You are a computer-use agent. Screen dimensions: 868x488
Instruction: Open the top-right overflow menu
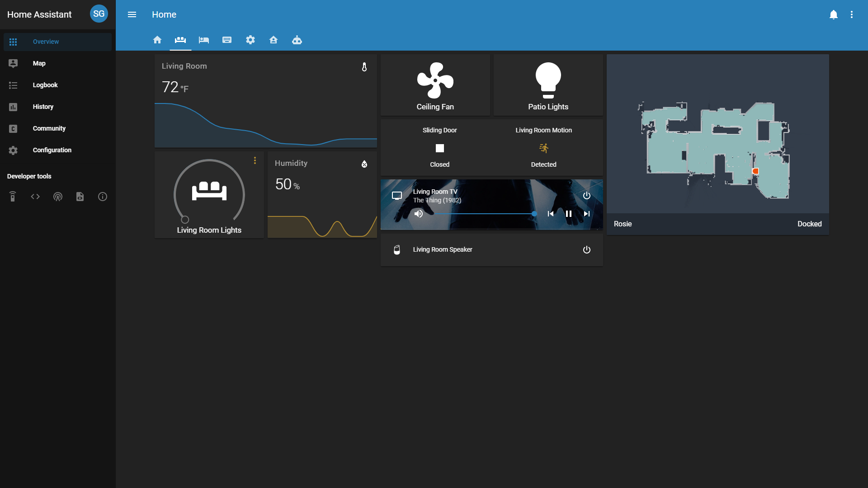[x=852, y=14]
